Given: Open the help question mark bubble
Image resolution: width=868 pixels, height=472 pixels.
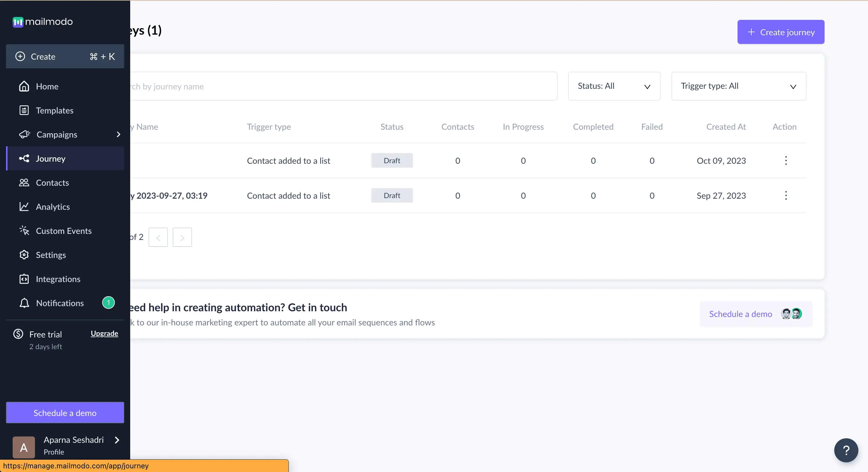Looking at the screenshot, I should pos(846,450).
